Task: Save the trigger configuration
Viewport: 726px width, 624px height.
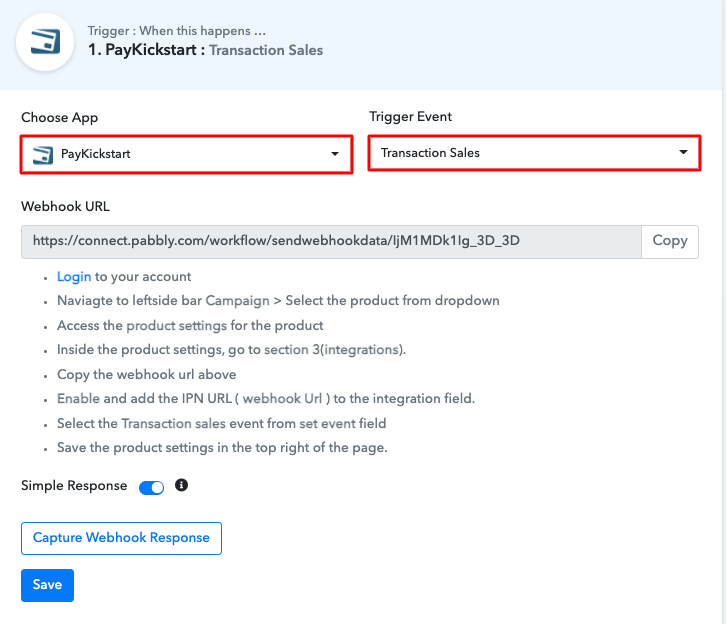Action: (x=47, y=585)
